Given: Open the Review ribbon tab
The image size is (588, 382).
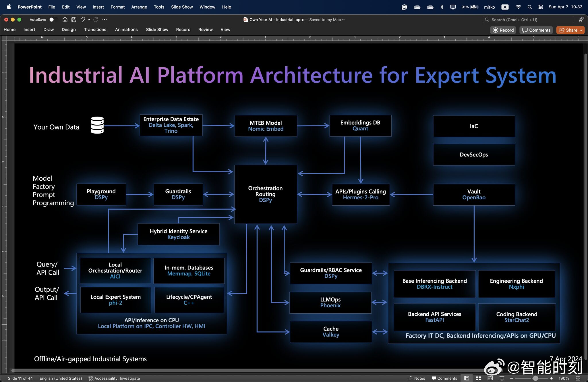Looking at the screenshot, I should (x=205, y=29).
